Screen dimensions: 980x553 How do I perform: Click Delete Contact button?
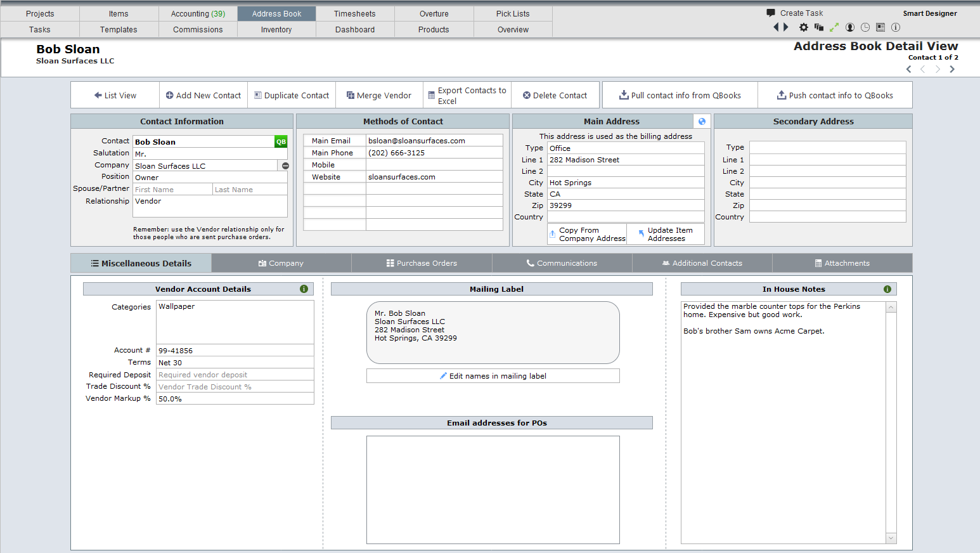tap(555, 95)
